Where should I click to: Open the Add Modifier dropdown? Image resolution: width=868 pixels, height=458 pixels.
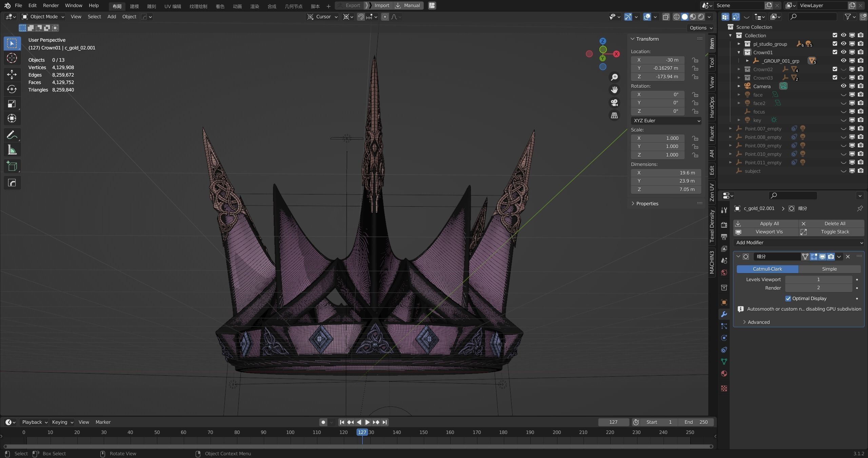(x=798, y=243)
